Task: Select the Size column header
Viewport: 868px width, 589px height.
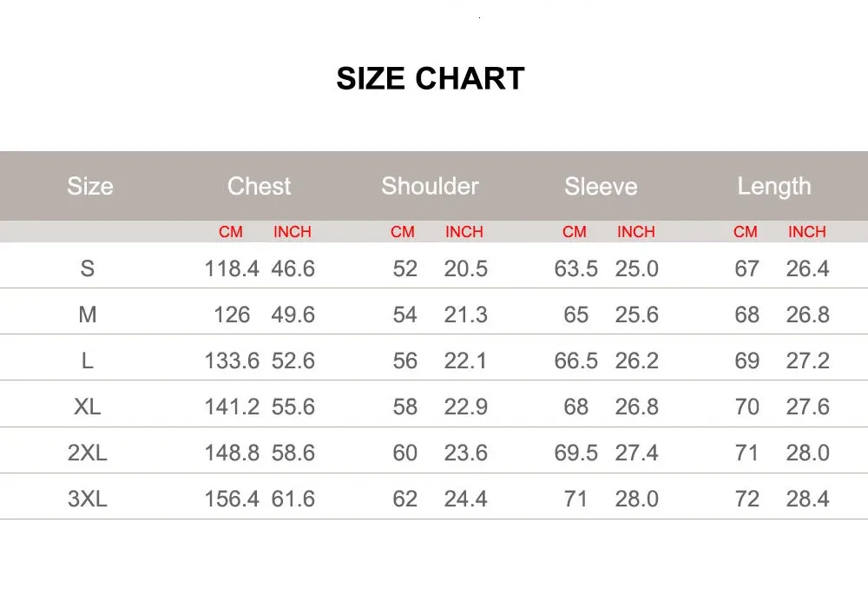Action: 90,186
